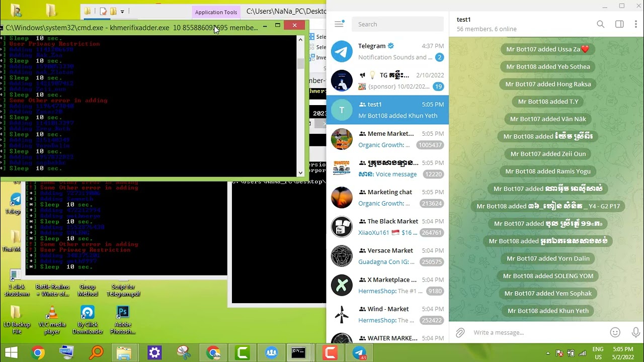Viewport: 644px width, 362px height.
Task: Open the purple gear settings taskbar app
Action: coord(154,353)
